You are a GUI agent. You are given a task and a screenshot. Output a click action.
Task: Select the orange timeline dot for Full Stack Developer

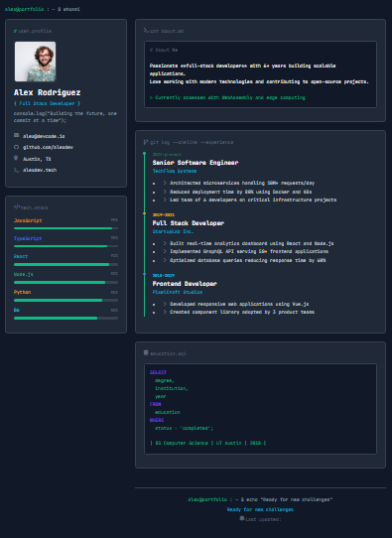point(144,213)
